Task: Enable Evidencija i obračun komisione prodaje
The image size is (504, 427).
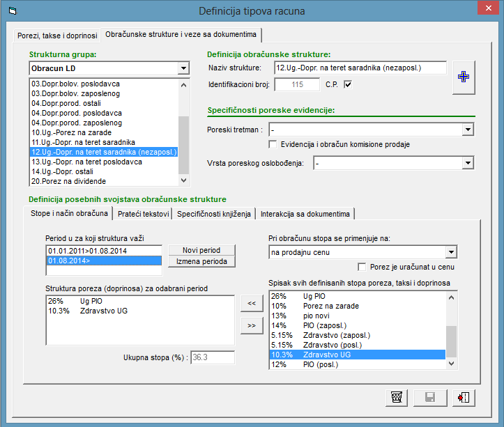Action: 273,144
